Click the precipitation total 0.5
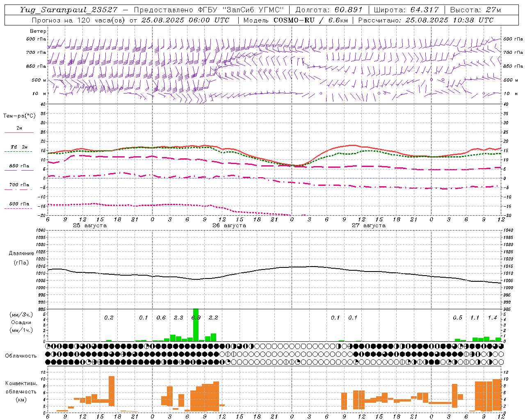 pos(458,317)
